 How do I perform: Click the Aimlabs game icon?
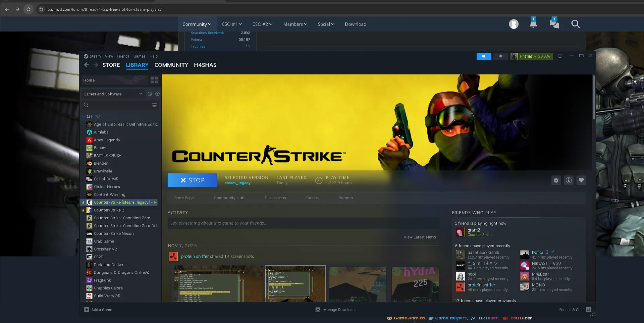pos(89,132)
